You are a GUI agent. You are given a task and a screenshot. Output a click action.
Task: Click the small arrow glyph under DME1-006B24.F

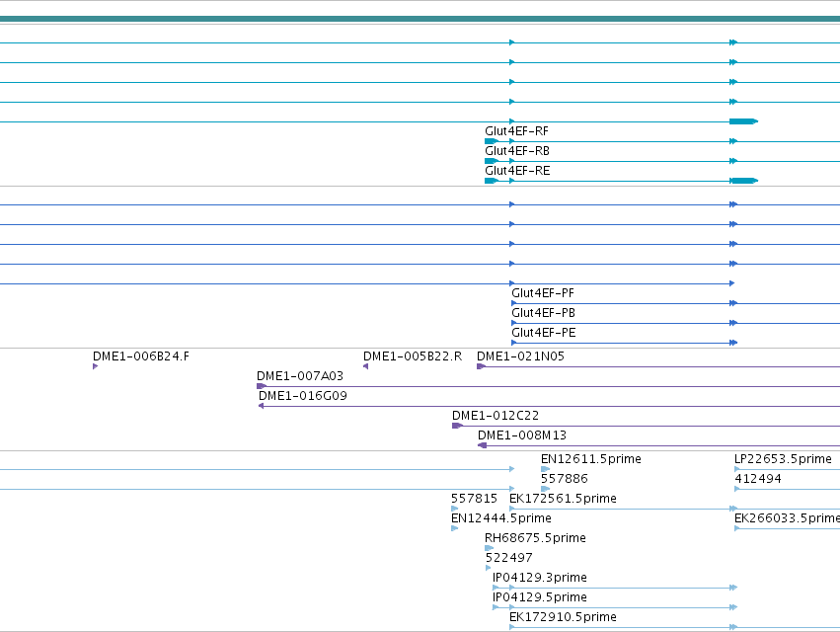click(96, 366)
